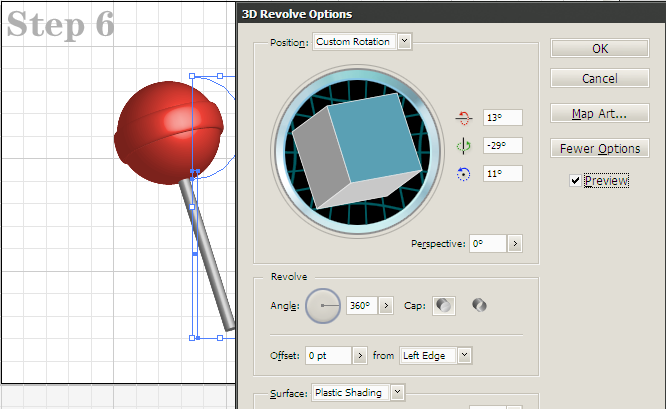Toggle the Preview checkbox

click(x=575, y=181)
